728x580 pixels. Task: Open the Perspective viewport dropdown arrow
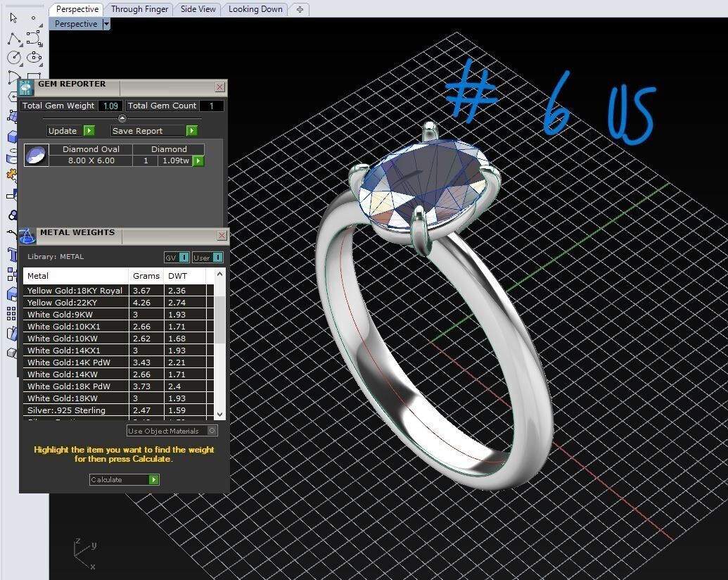tap(106, 24)
